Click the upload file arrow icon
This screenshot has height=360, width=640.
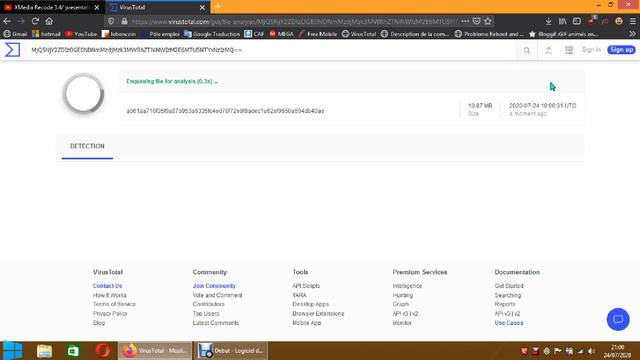click(x=548, y=50)
